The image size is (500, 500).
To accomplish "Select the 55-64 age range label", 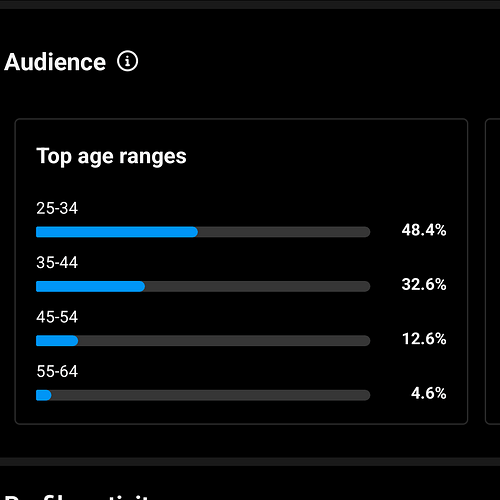I will coord(57,371).
